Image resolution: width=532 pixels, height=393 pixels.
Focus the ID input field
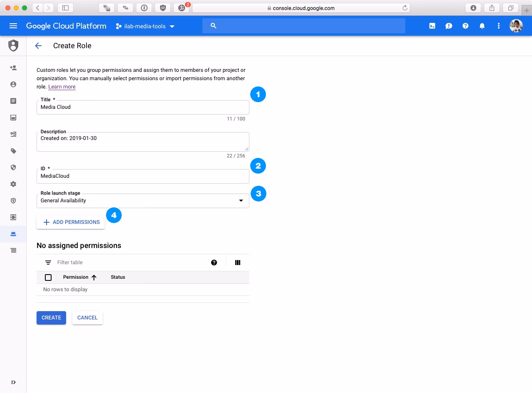tap(143, 176)
